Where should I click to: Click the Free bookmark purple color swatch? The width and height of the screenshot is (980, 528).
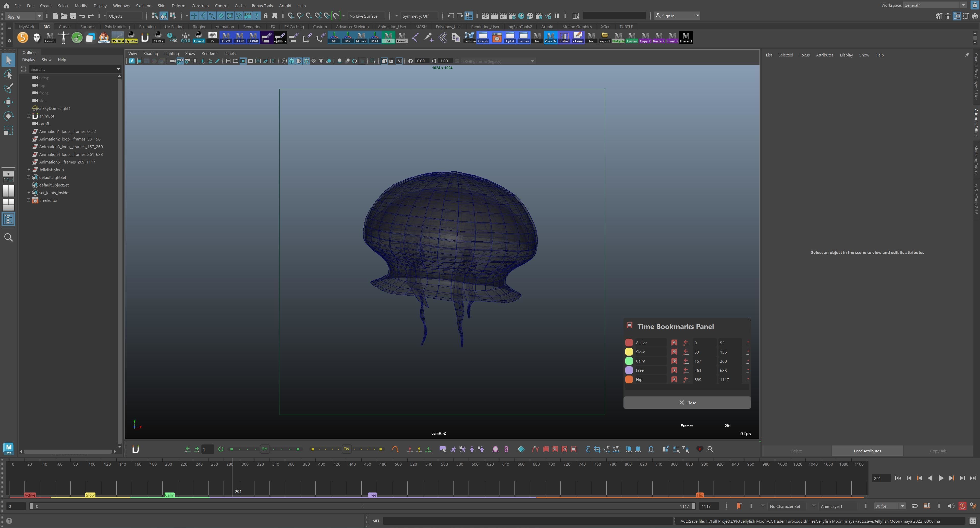[629, 370]
